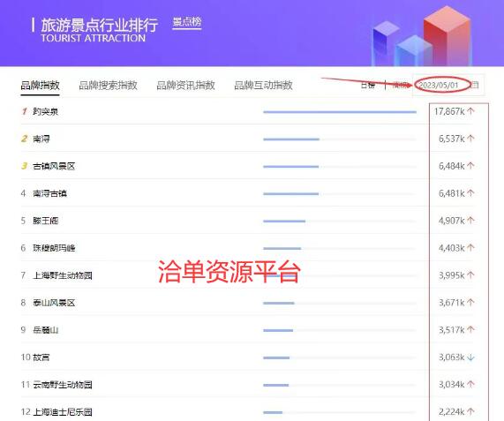Click the 旅游景点行业排行 page title
Screen dimensions: 504x421
[x=100, y=25]
